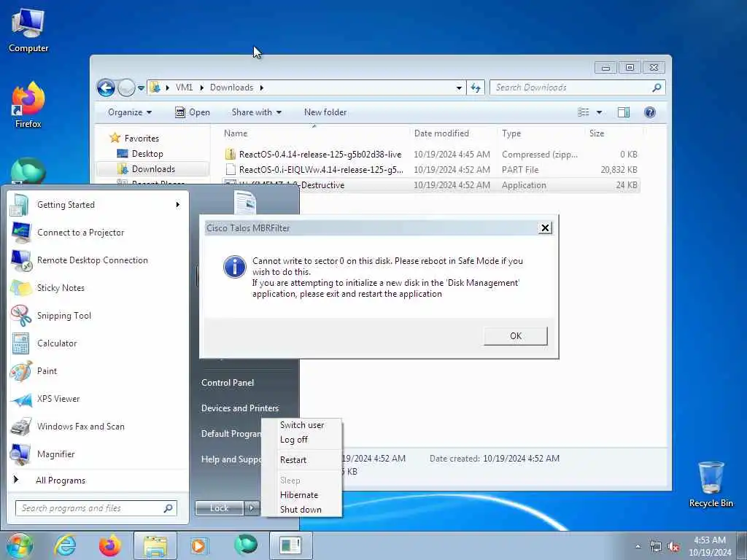Expand VM1 breadcrumb arrow

201,87
